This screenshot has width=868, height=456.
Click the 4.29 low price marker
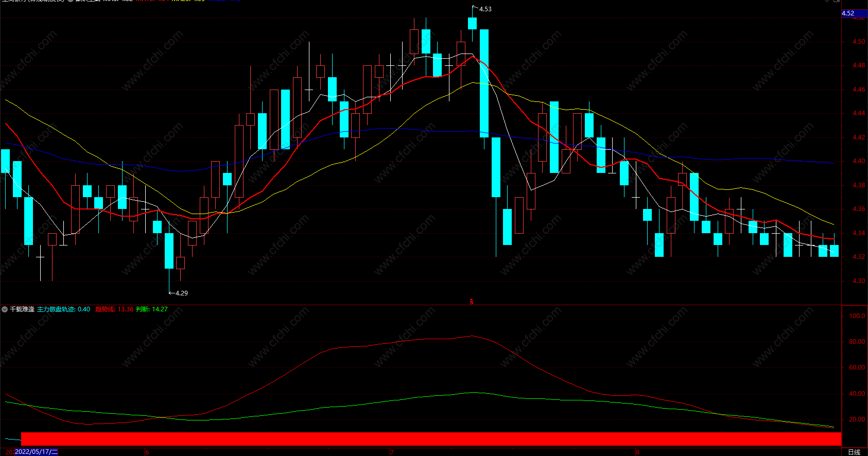tap(182, 293)
